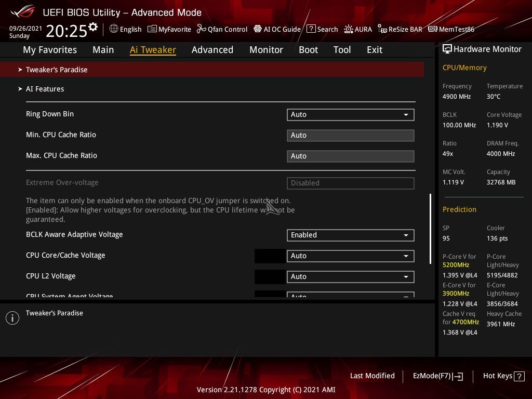The width and height of the screenshot is (532, 399).
Task: Switch to Main tab
Action: 103,50
